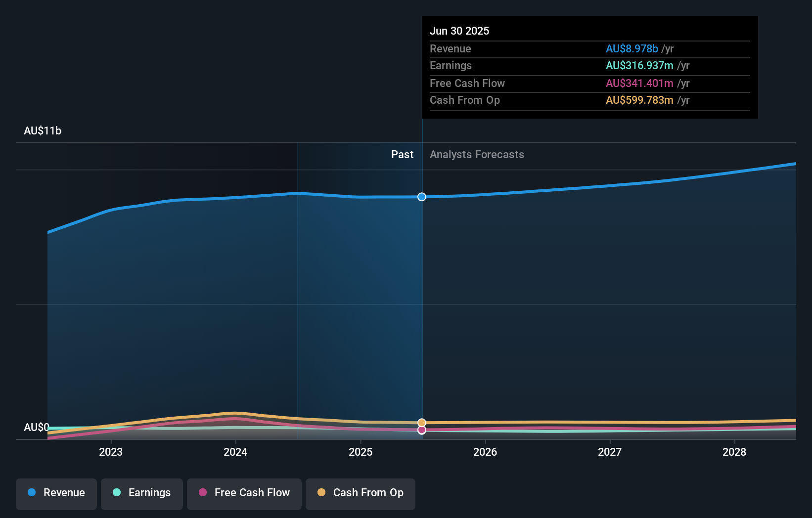Select the pink Free Cash Flow legend dot
Viewport: 812px width, 518px height.
pos(202,493)
